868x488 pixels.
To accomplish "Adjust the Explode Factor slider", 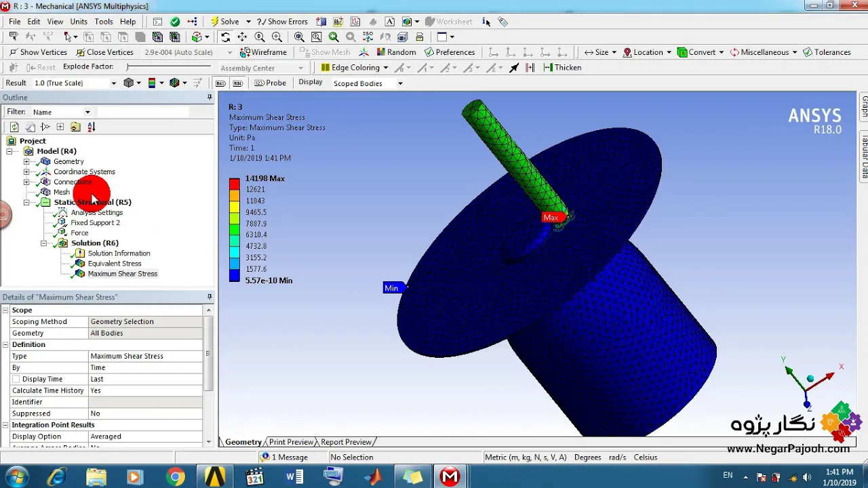I will coord(168,66).
